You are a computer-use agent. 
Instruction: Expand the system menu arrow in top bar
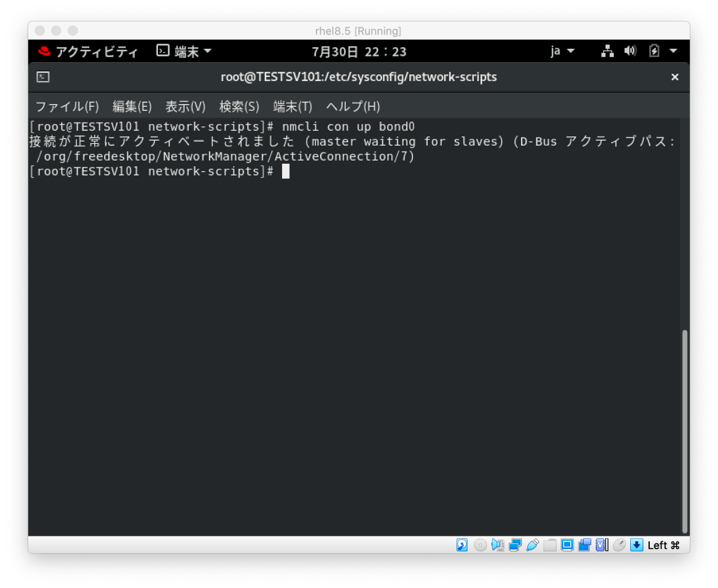point(673,51)
